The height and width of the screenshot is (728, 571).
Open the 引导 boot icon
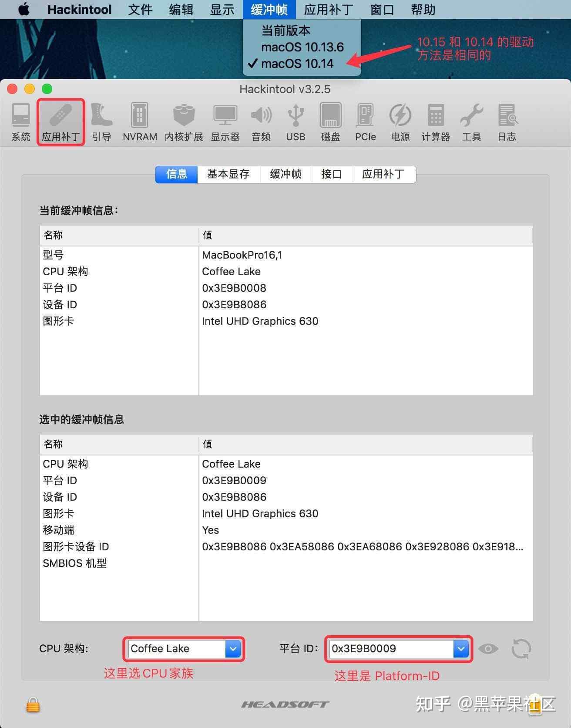pyautogui.click(x=101, y=122)
